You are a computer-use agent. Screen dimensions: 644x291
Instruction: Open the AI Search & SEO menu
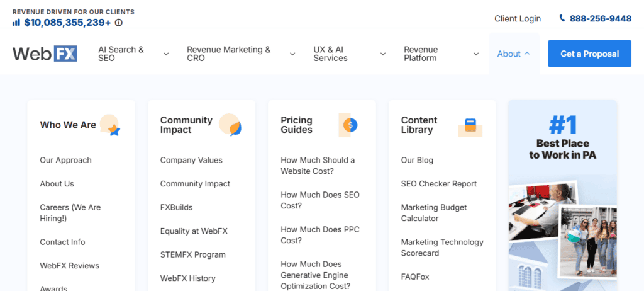click(x=121, y=54)
